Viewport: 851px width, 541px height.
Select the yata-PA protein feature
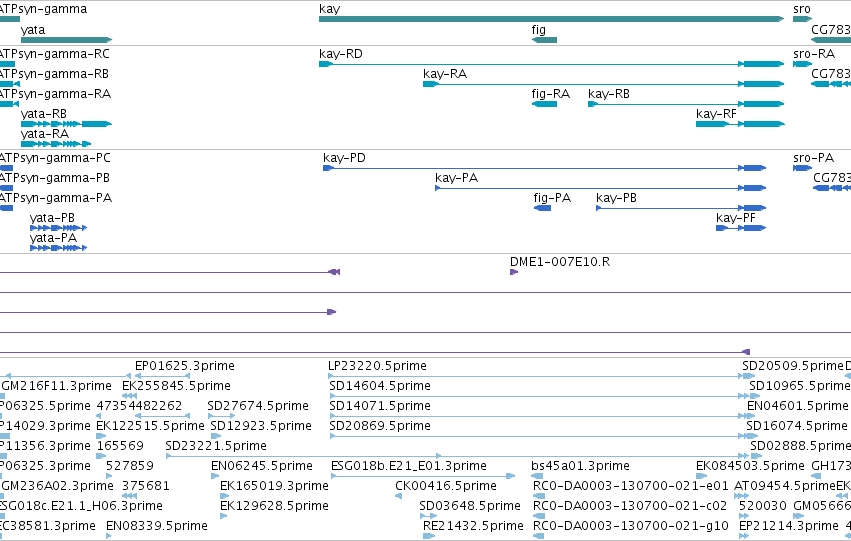59,248
